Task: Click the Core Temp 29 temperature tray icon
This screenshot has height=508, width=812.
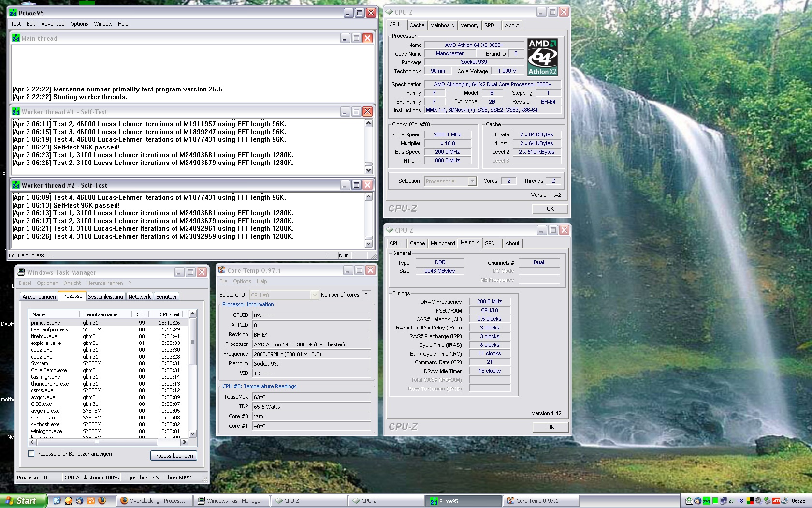Action: (x=731, y=501)
